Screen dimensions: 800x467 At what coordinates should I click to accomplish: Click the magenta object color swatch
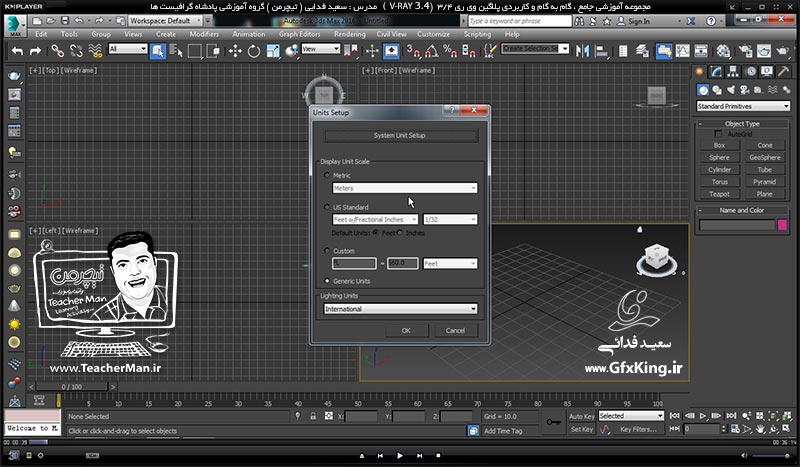tap(782, 225)
